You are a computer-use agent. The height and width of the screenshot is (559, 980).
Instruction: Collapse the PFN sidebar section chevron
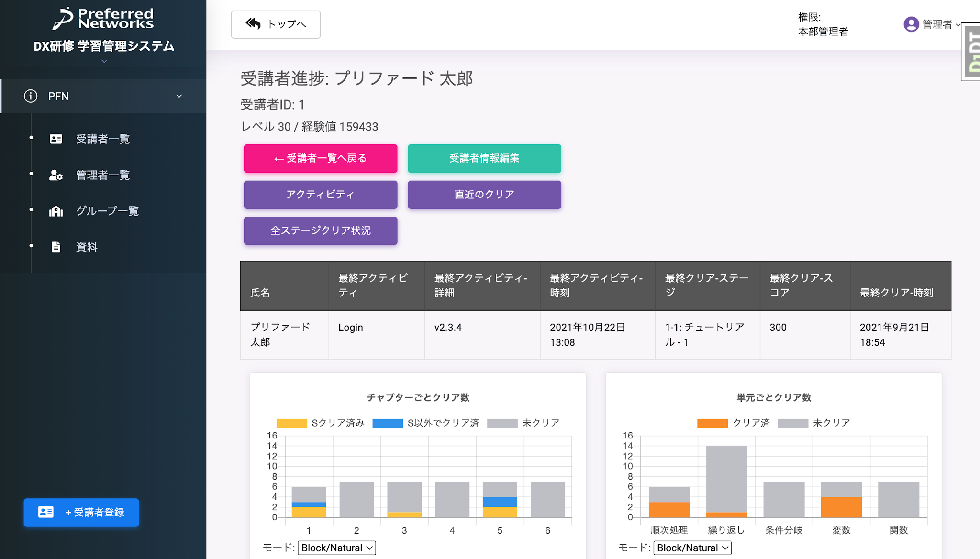pos(179,96)
